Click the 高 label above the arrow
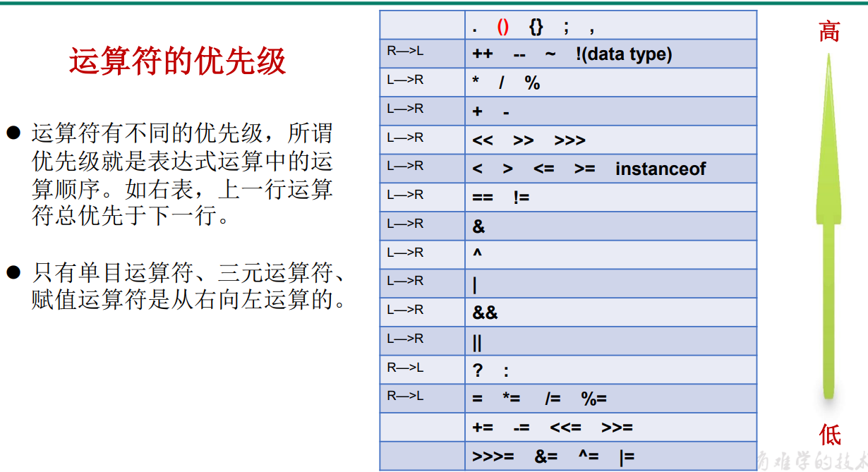 [829, 31]
